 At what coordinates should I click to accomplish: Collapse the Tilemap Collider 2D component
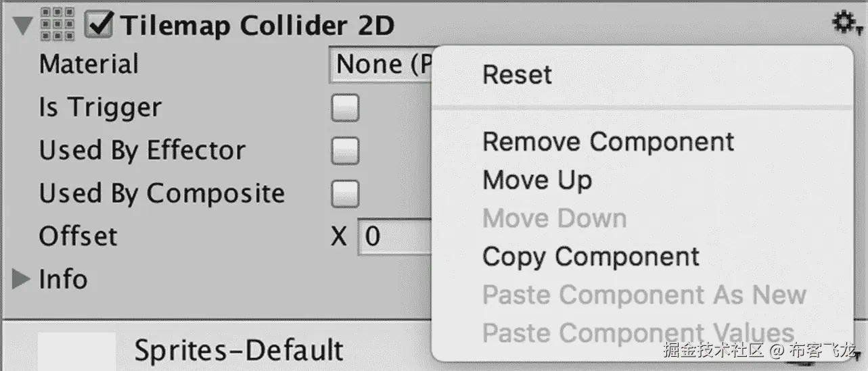coord(24,26)
